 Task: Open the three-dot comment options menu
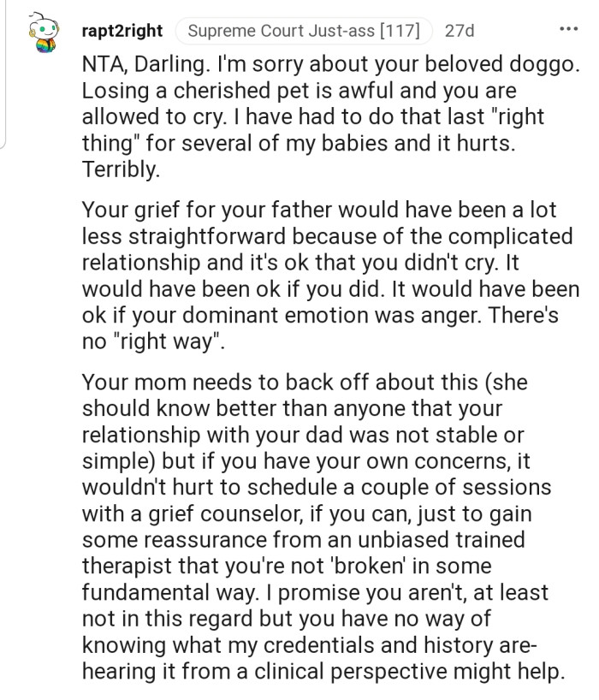pyautogui.click(x=569, y=29)
